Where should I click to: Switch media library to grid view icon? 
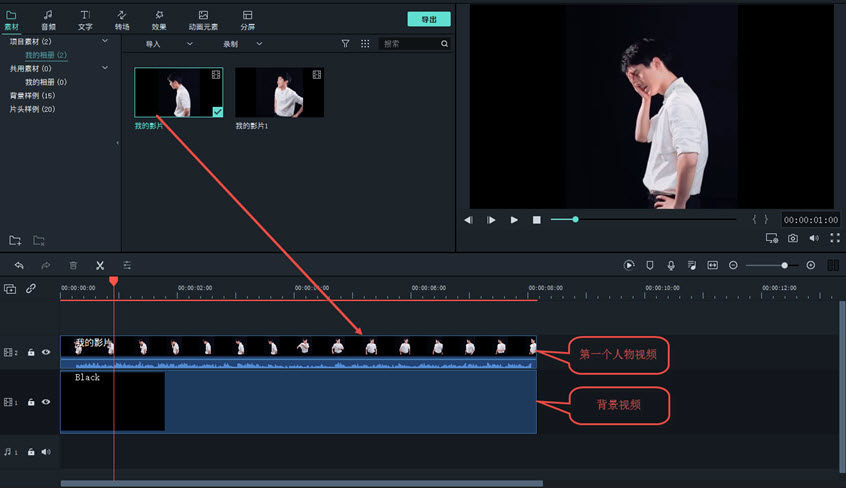click(x=365, y=44)
